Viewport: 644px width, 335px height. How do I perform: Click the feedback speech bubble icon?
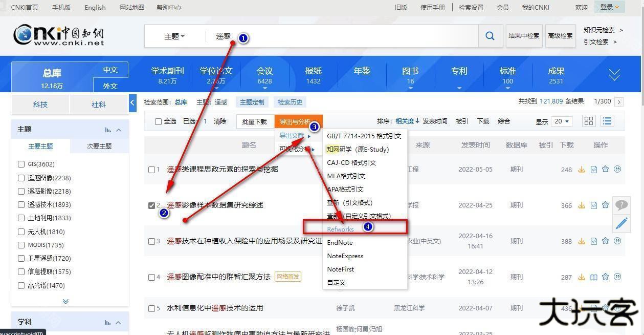[621, 205]
